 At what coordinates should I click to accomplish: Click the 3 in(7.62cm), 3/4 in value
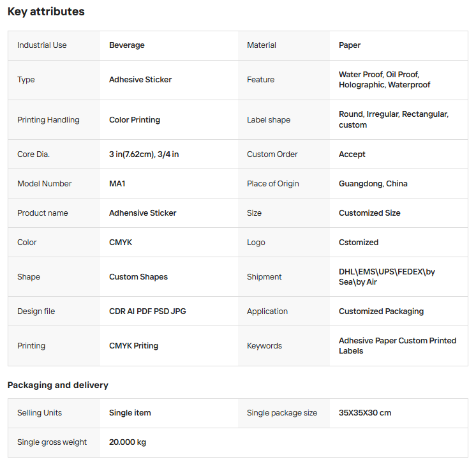pos(144,154)
